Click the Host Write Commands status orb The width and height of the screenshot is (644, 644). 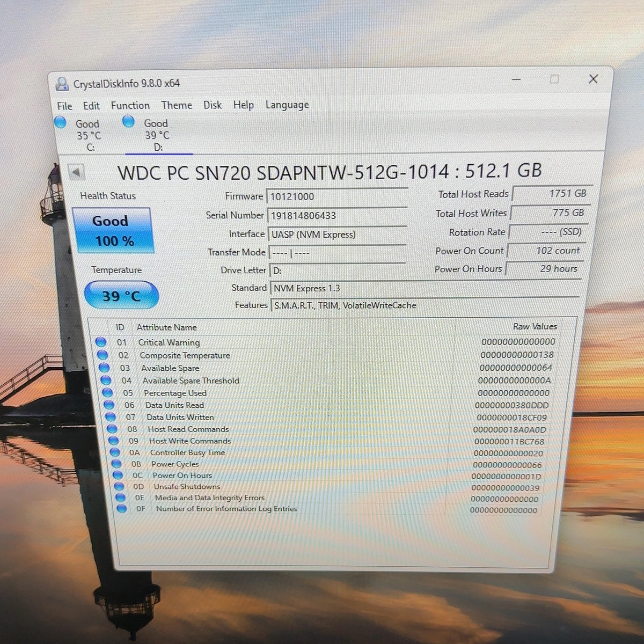click(113, 441)
